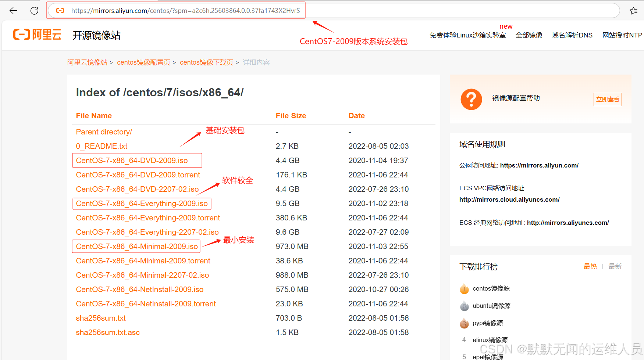Download CentOS-7-x86_64-DVD-2009.iso
Screen dimensions: 644x360
click(132, 161)
